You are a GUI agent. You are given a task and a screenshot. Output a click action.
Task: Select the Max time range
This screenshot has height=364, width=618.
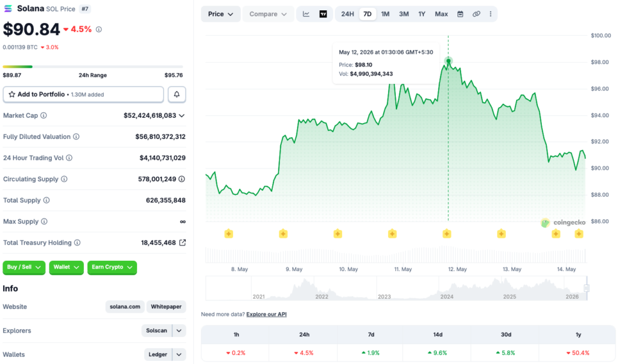pyautogui.click(x=441, y=14)
